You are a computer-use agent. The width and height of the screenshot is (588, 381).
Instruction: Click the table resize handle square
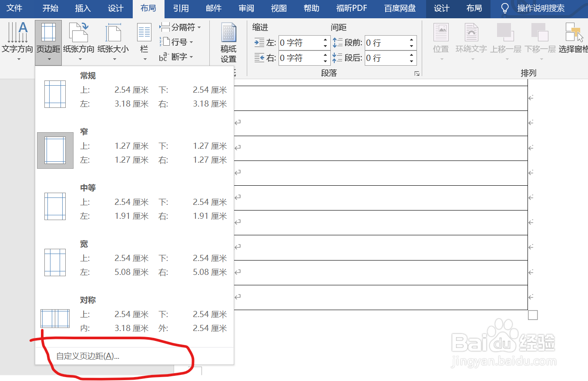(x=533, y=315)
